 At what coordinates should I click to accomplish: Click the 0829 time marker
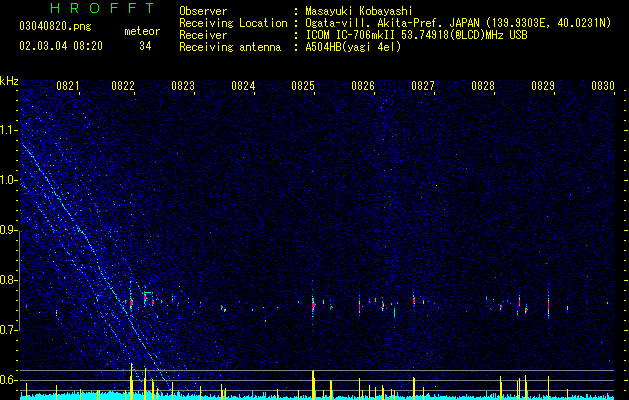(x=543, y=86)
